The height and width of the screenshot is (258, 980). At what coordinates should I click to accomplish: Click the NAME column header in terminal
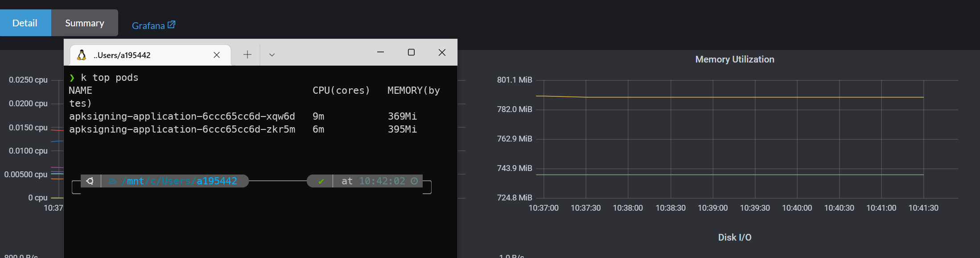[x=81, y=91]
